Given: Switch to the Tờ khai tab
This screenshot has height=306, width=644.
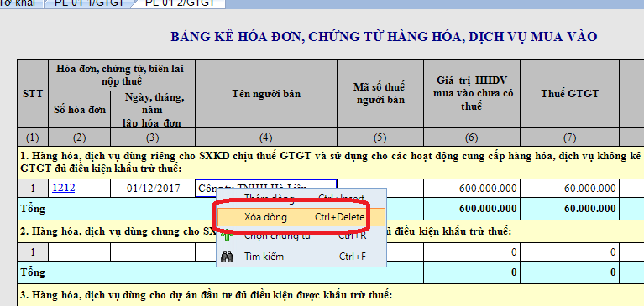Looking at the screenshot, I should click(x=19, y=3).
